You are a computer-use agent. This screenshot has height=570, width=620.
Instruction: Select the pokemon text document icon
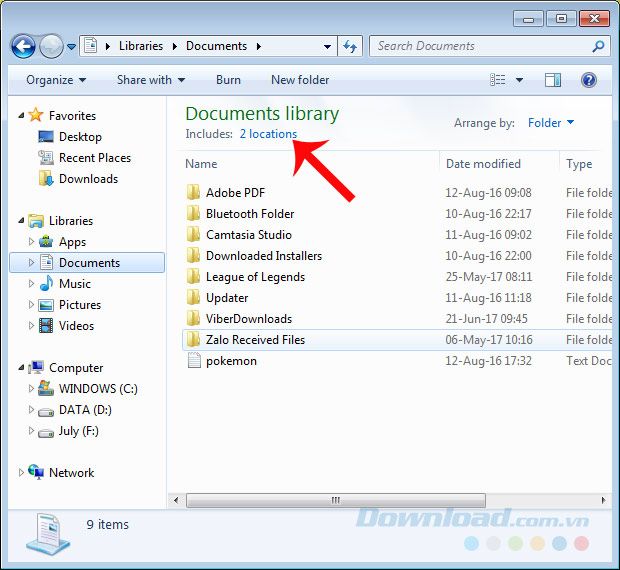pos(194,360)
